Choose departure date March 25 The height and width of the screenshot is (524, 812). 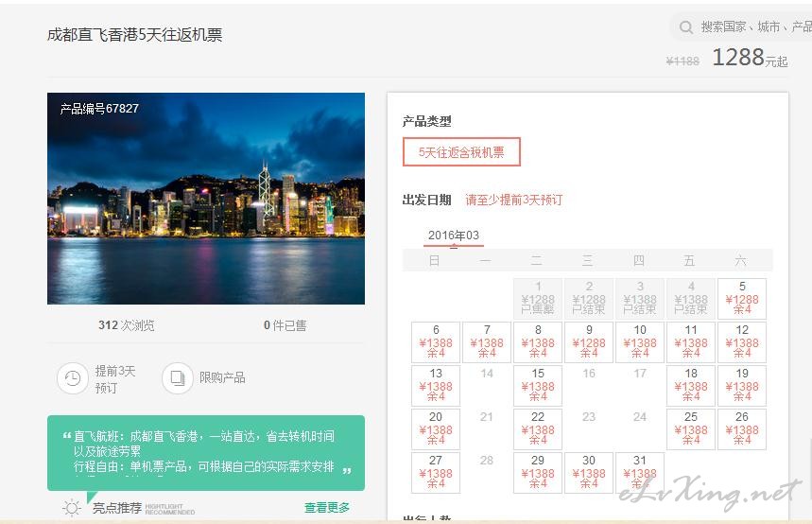click(691, 429)
